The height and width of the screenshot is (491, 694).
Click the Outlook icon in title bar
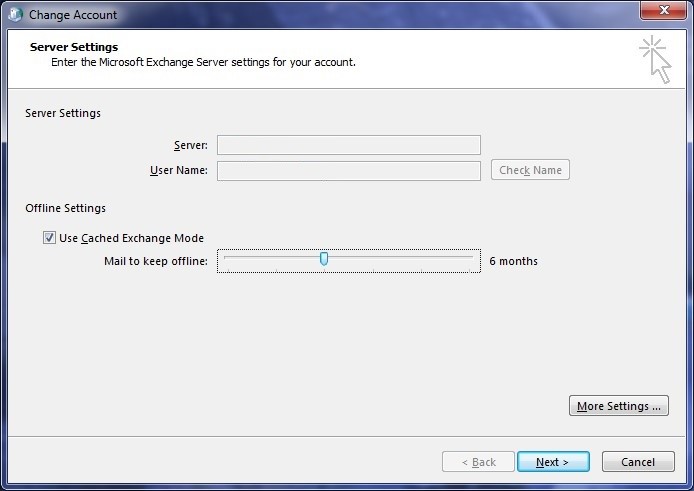(15, 15)
